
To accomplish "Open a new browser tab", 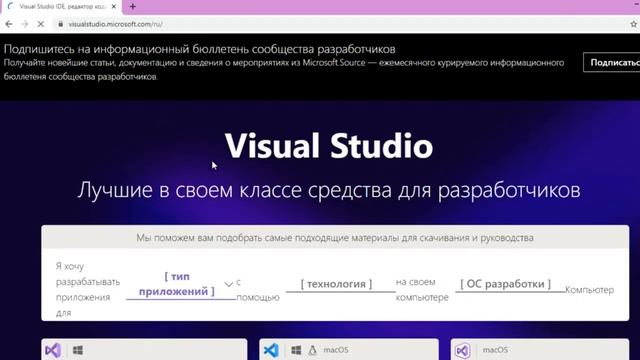I will pos(133,7).
